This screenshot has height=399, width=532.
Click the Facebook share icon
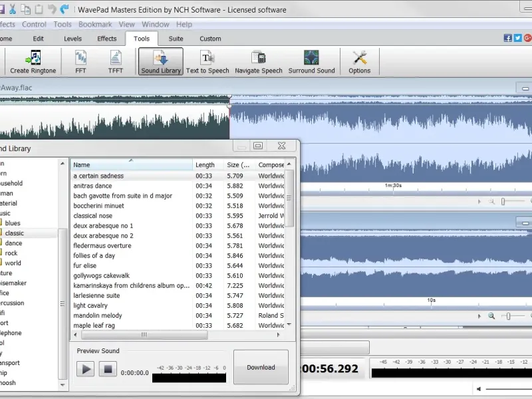click(x=508, y=39)
